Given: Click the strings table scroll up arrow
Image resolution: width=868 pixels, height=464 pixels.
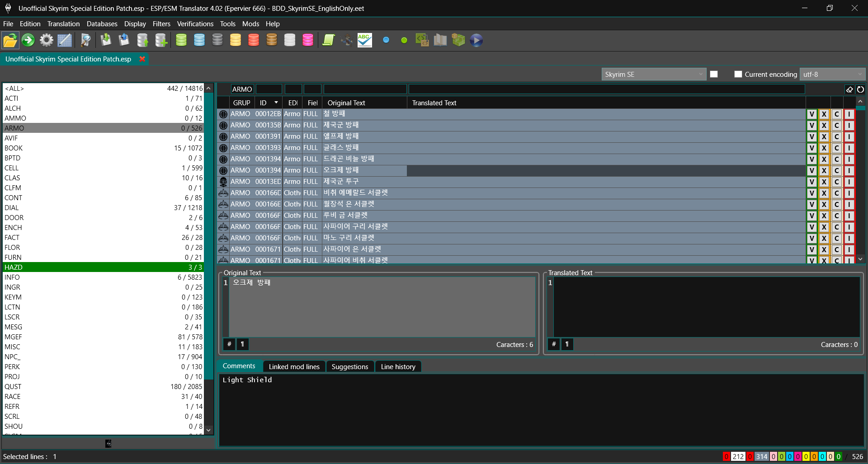Looking at the screenshot, I should coord(860,101).
